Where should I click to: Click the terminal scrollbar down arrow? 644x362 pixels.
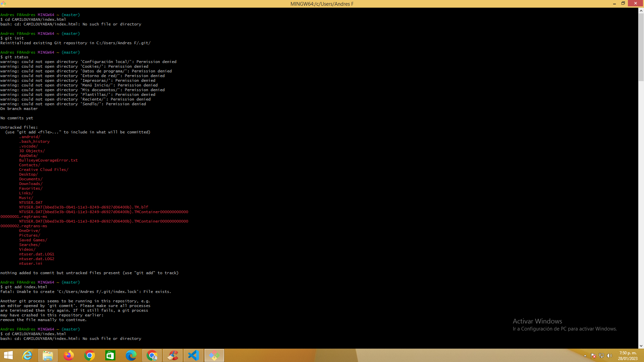point(641,346)
